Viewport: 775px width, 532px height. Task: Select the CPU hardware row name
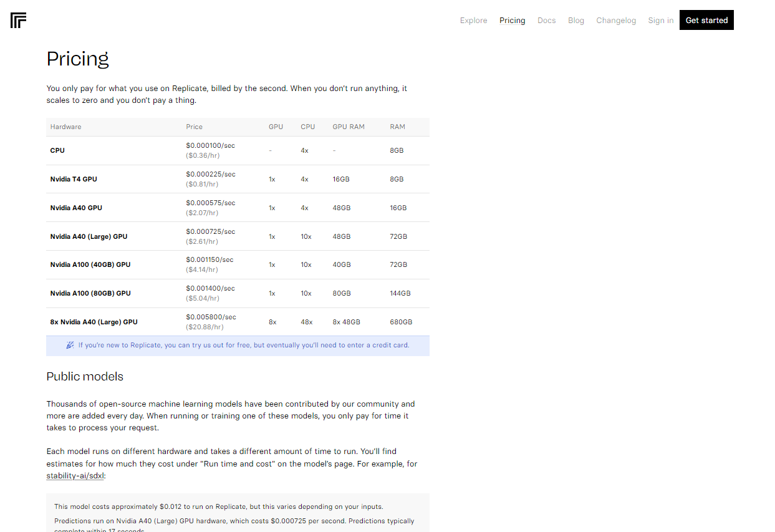coord(57,150)
